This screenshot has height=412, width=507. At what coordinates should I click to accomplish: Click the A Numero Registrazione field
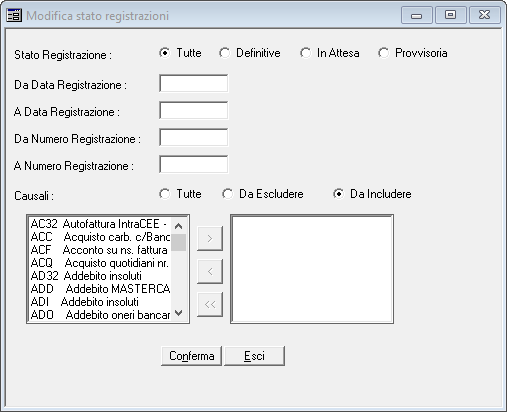pyautogui.click(x=194, y=164)
